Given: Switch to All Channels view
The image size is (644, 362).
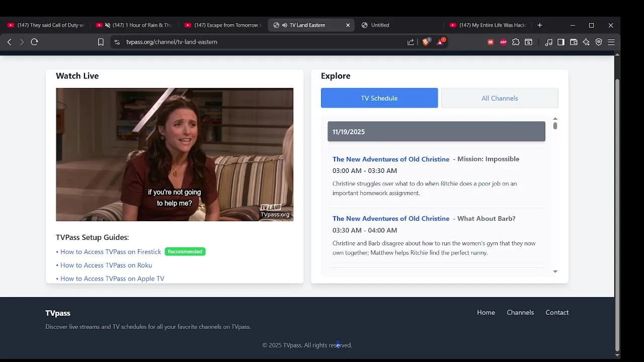Looking at the screenshot, I should (500, 98).
